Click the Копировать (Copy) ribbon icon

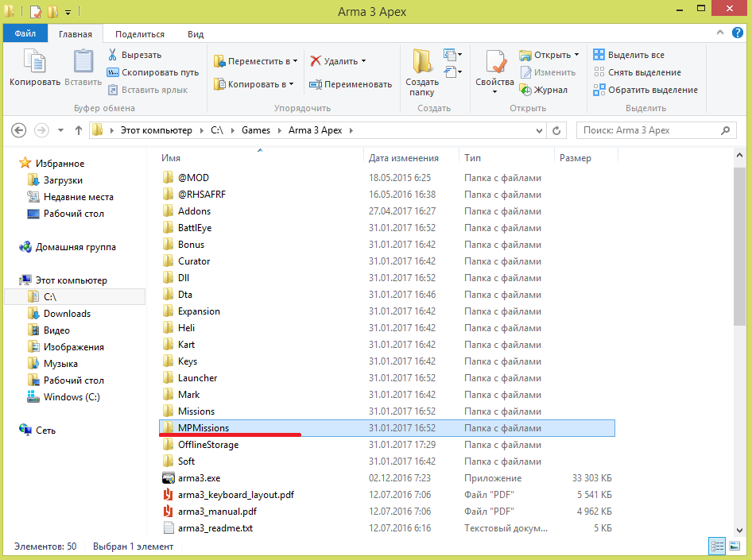[x=34, y=62]
